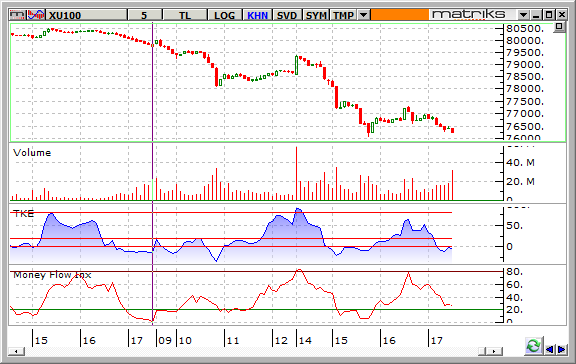The width and height of the screenshot is (576, 364).
Task: Click the 78000 price axis value
Action: point(525,89)
